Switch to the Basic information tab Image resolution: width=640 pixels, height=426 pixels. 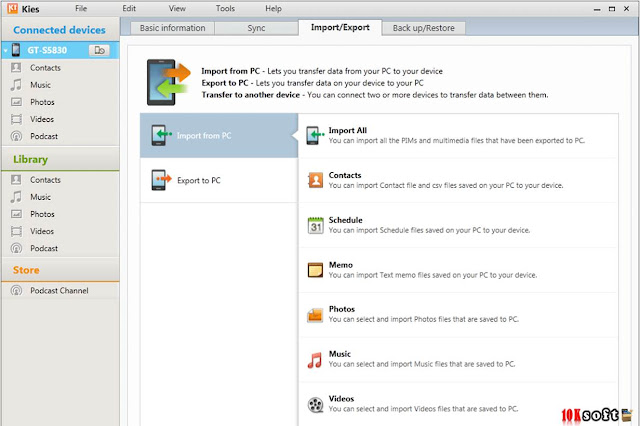coord(172,28)
